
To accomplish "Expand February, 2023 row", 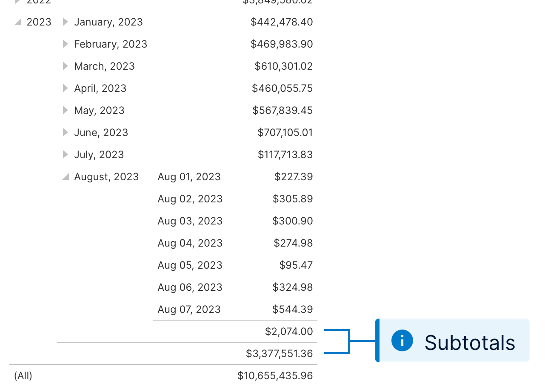I will pos(65,44).
